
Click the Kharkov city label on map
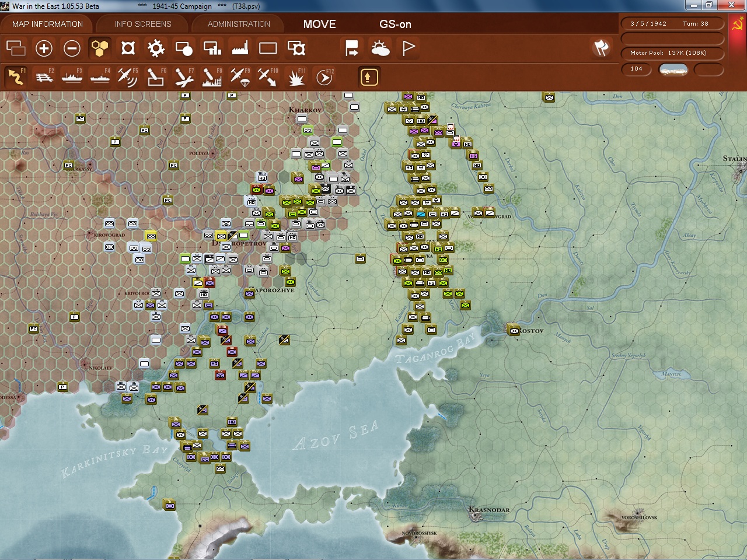click(x=305, y=110)
